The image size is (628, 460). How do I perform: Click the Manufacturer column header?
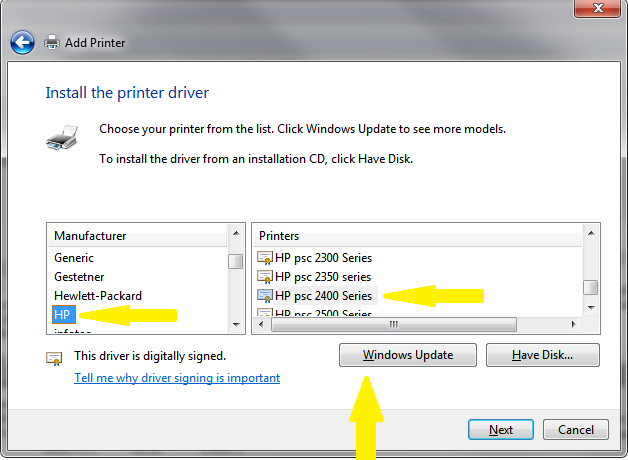coord(137,236)
